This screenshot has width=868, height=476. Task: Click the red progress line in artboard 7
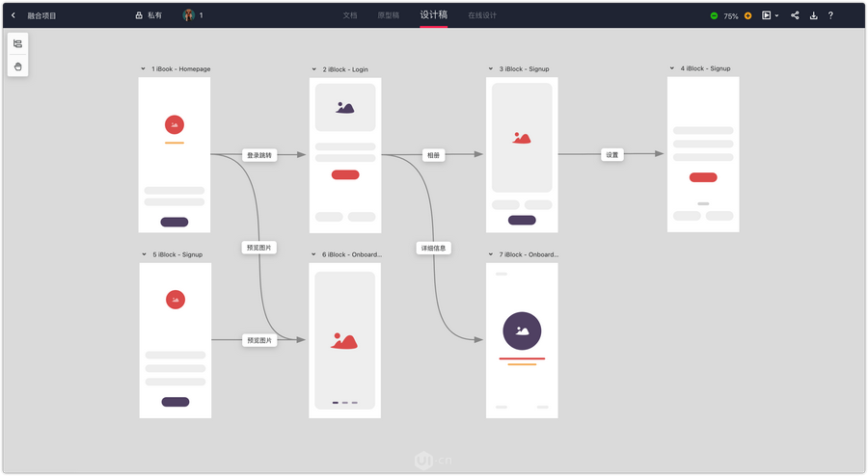click(522, 358)
